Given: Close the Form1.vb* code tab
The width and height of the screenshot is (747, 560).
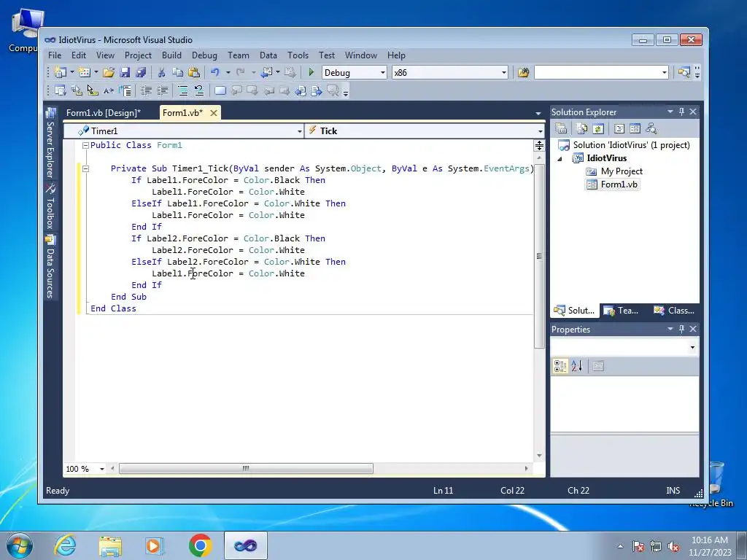Looking at the screenshot, I should (x=214, y=113).
